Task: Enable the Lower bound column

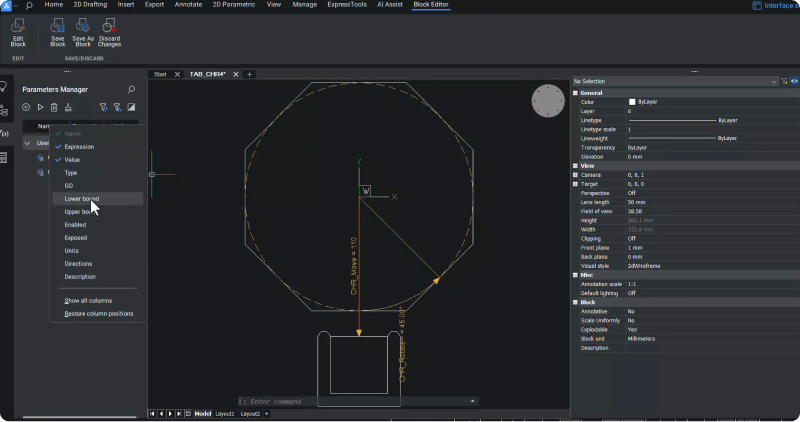Action: [82, 199]
